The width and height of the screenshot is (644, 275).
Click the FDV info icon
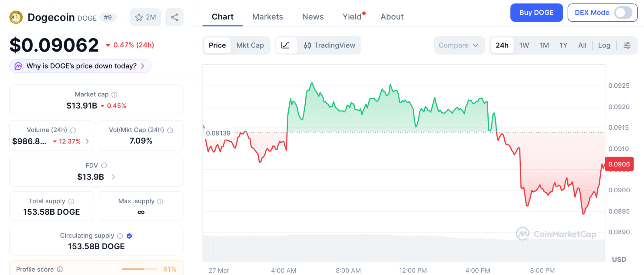(x=104, y=165)
